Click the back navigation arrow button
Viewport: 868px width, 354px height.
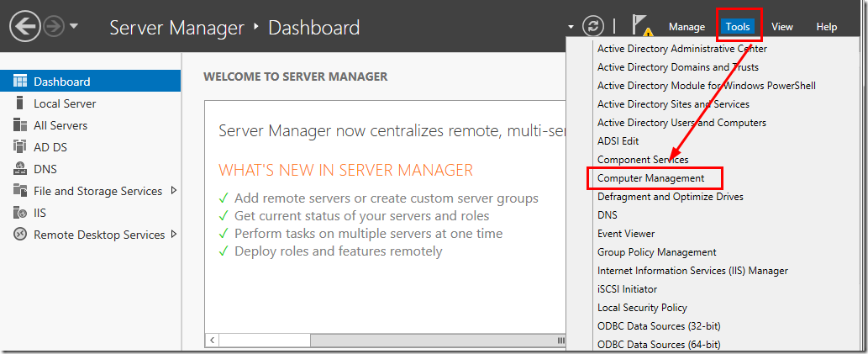[x=25, y=27]
